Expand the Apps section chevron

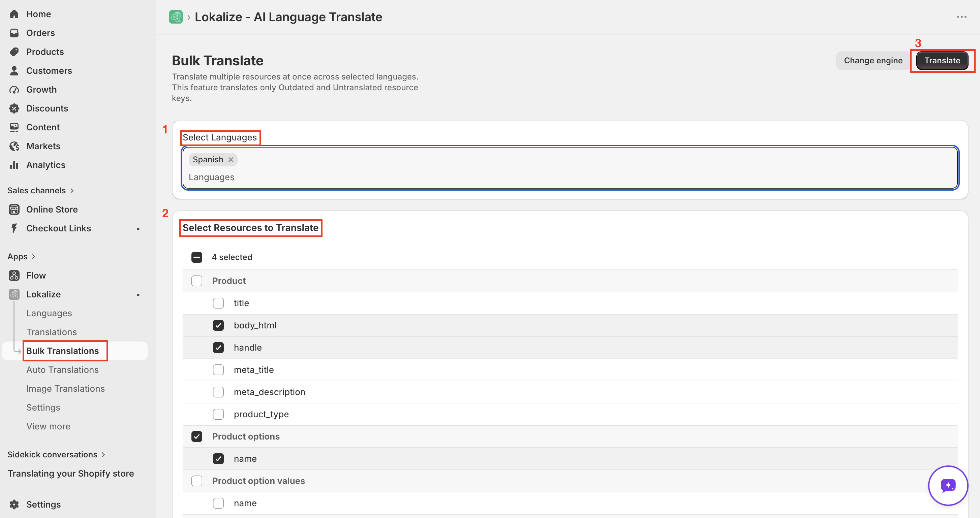click(33, 257)
